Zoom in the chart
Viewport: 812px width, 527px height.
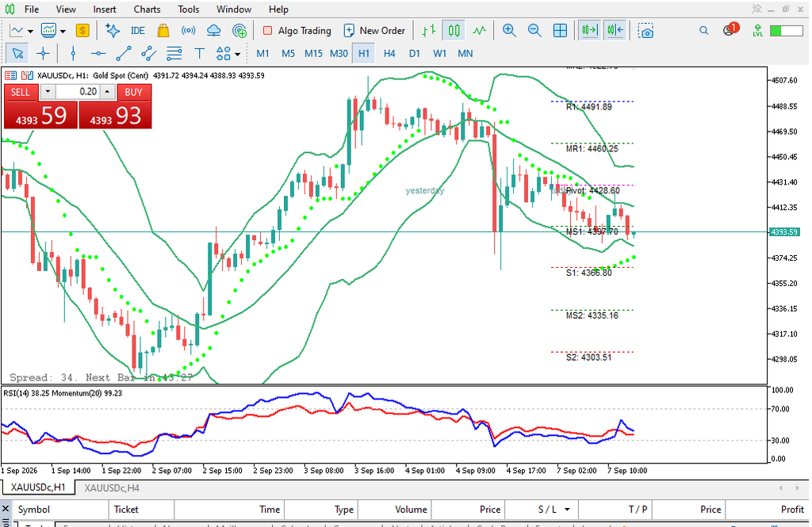(509, 31)
